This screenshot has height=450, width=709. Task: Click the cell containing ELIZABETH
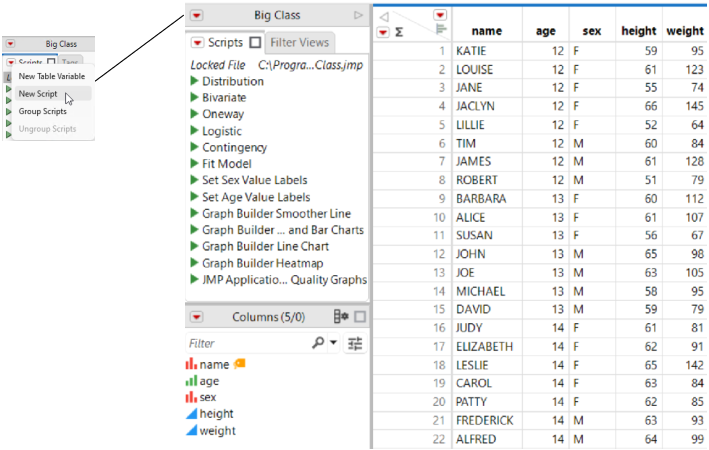(487, 346)
